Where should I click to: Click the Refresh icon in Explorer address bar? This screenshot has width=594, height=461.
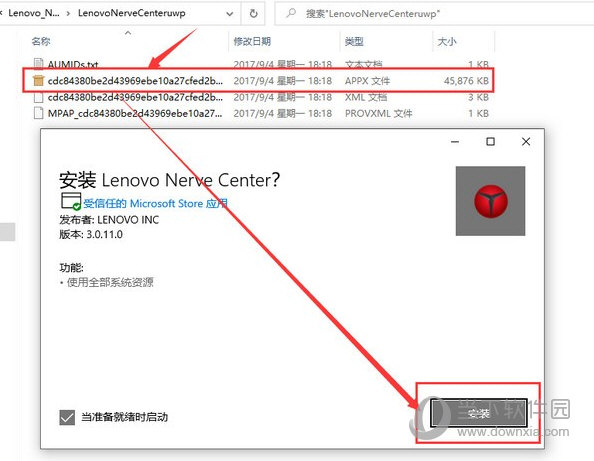click(x=253, y=14)
